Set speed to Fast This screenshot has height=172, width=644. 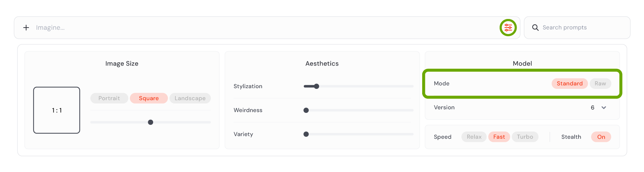tap(499, 137)
